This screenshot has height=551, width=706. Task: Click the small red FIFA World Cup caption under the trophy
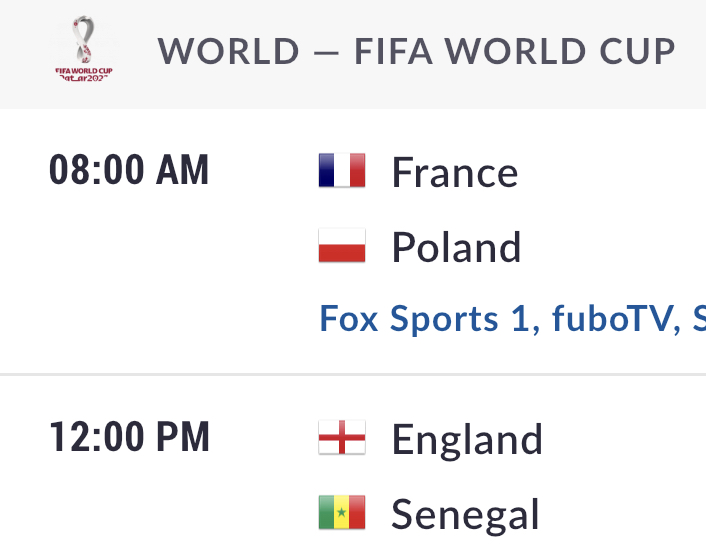pyautogui.click(x=84, y=74)
